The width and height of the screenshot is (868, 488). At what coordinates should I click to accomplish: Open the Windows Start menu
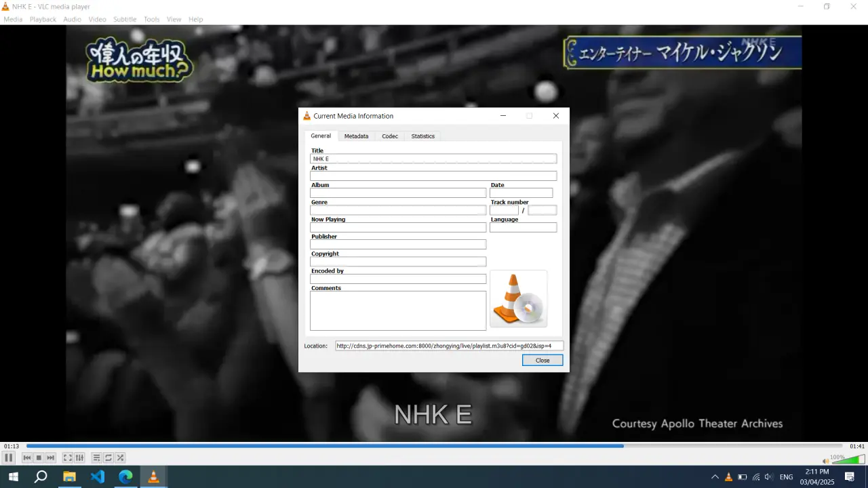[12, 477]
